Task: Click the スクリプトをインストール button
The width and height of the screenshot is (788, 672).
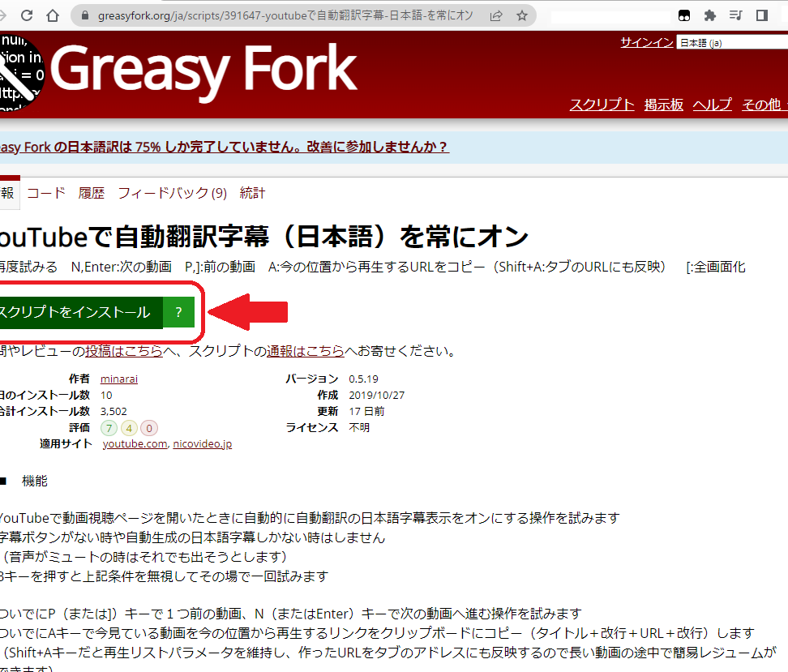Action: [x=77, y=312]
